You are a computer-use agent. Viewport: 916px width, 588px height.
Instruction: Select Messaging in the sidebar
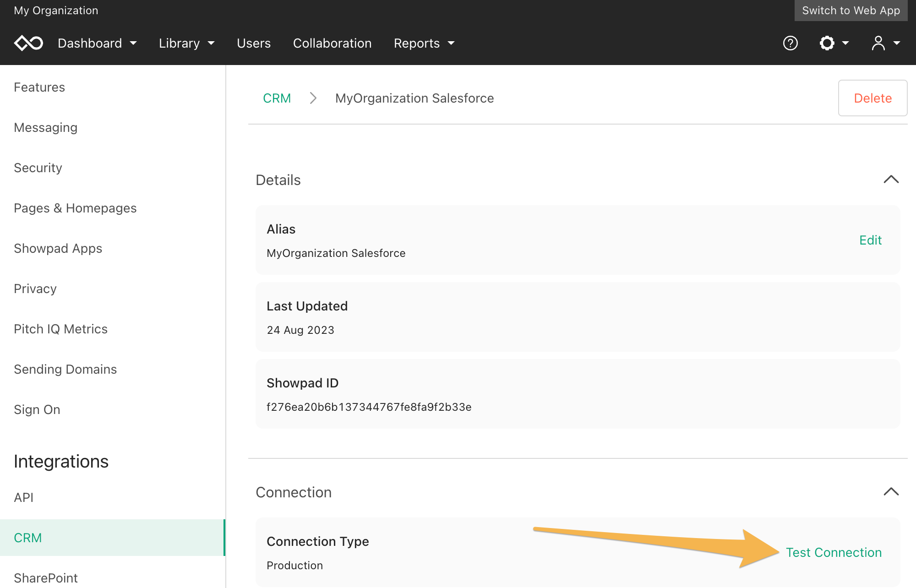[x=46, y=127]
